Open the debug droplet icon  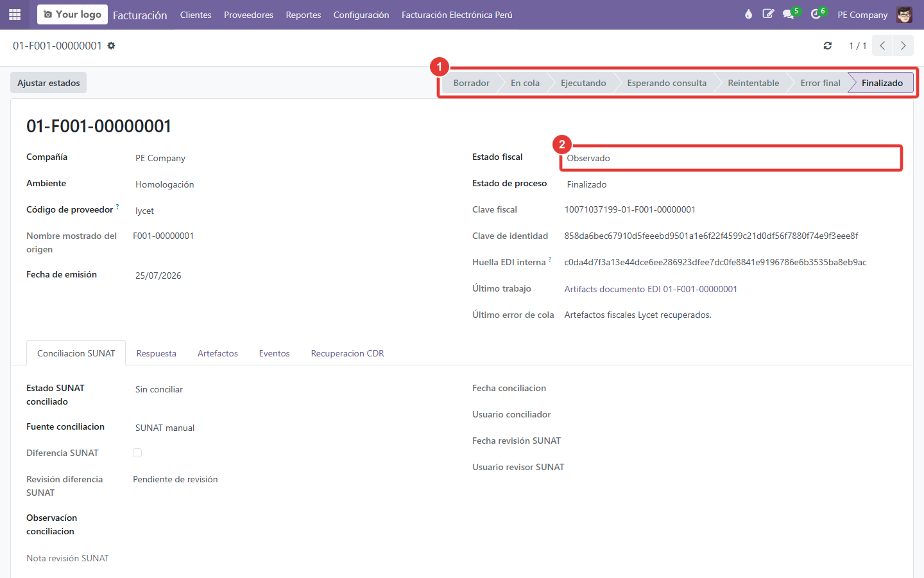[x=748, y=14]
